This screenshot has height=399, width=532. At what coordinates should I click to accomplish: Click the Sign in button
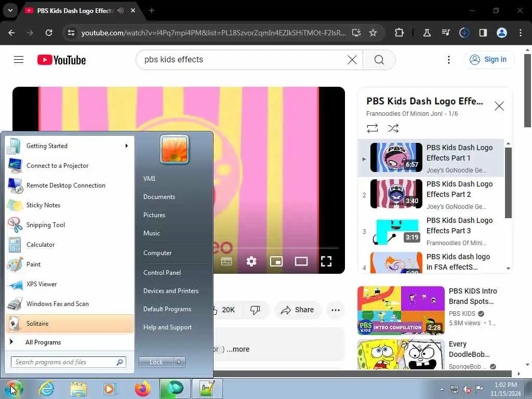pyautogui.click(x=488, y=60)
